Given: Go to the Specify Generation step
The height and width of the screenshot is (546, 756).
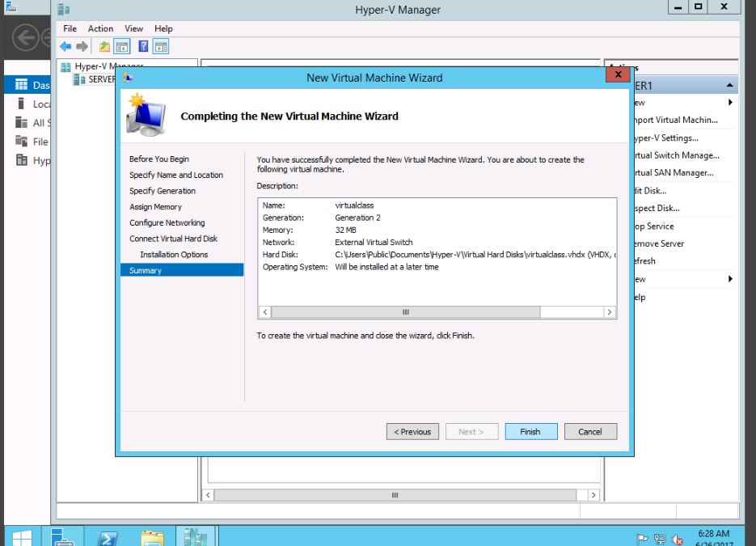Looking at the screenshot, I should (x=163, y=191).
